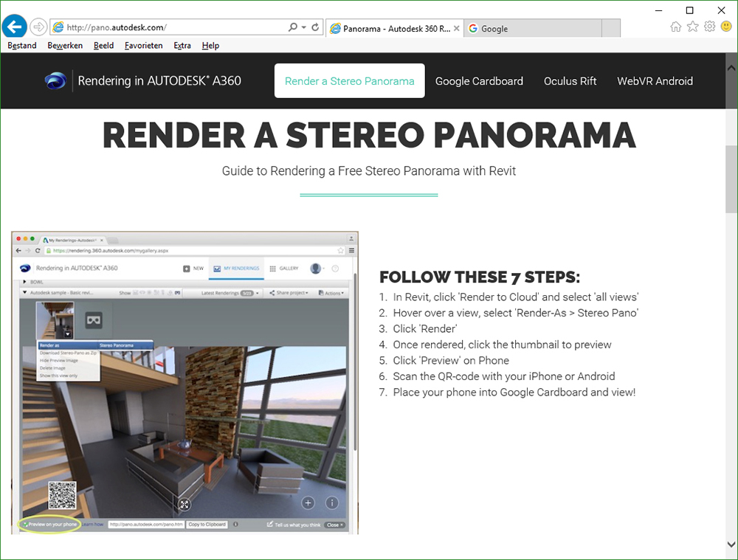Image resolution: width=738 pixels, height=560 pixels.
Task: Open a new blank tab
Action: [x=611, y=28]
